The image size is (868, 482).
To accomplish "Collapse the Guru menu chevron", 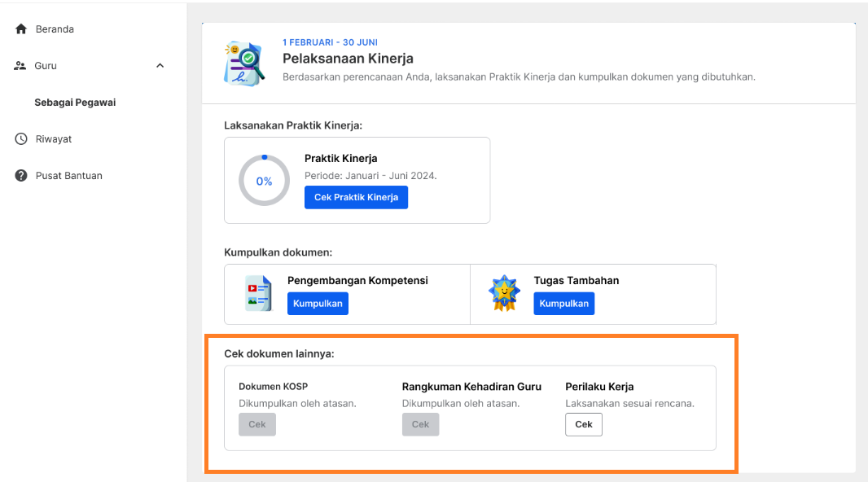I will pyautogui.click(x=160, y=66).
